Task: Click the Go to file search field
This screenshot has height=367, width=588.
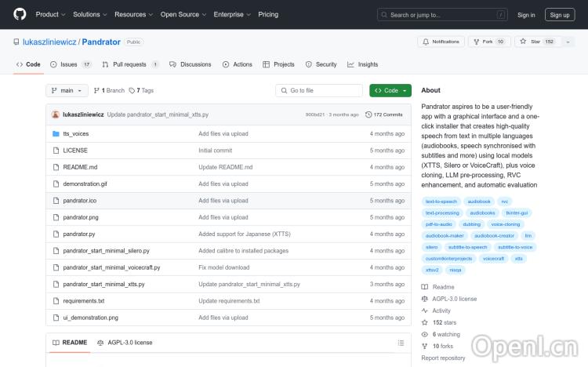Action: [x=322, y=90]
